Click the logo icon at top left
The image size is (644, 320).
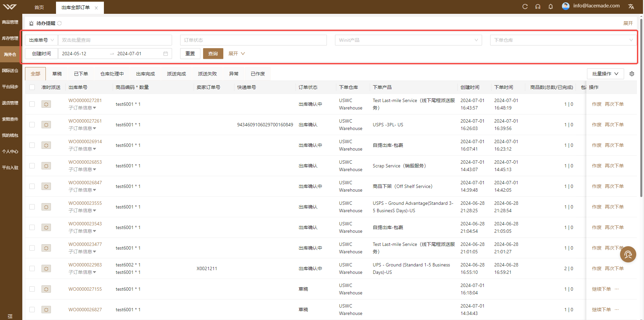[x=10, y=7]
